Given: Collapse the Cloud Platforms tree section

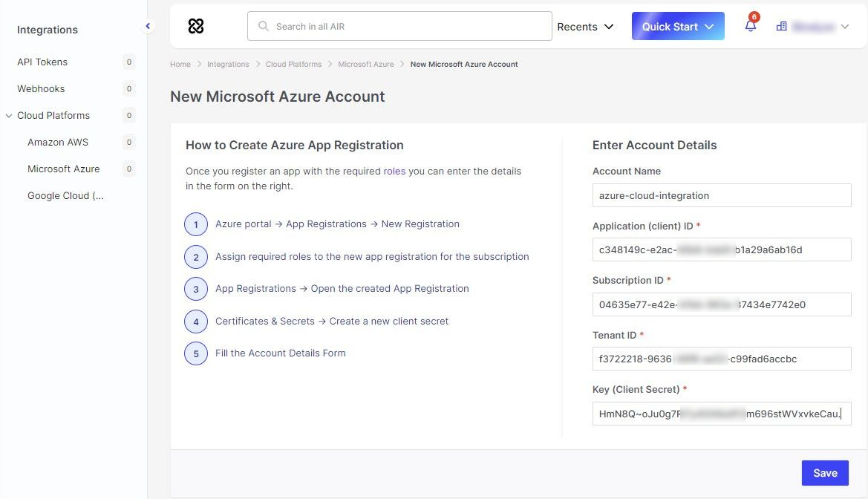Looking at the screenshot, I should tap(9, 116).
